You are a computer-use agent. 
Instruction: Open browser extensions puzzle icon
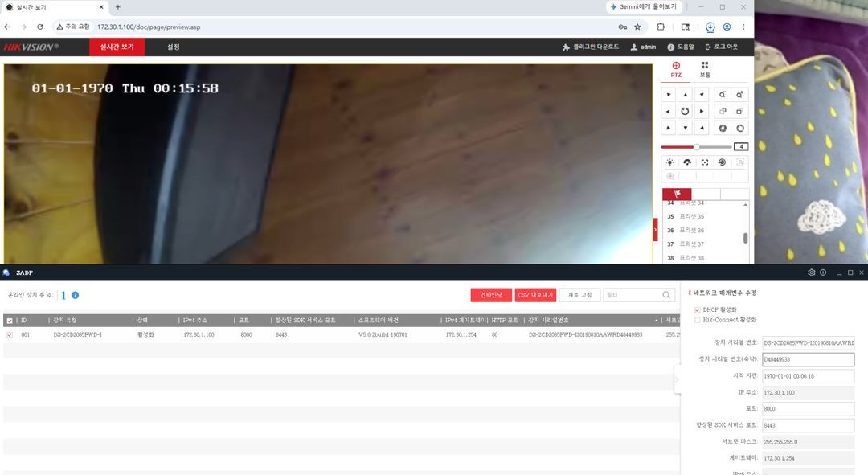tap(661, 27)
